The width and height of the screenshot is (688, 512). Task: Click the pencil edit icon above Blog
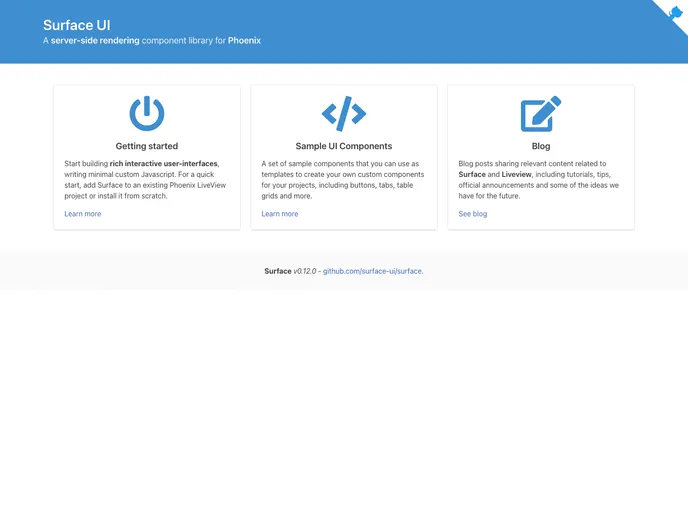click(540, 114)
